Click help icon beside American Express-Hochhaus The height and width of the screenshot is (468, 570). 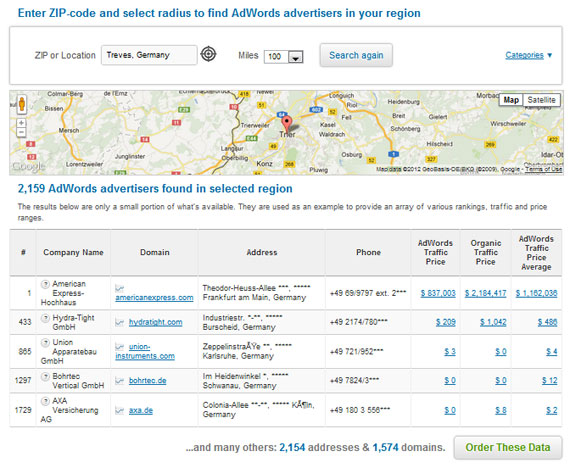coord(45,284)
